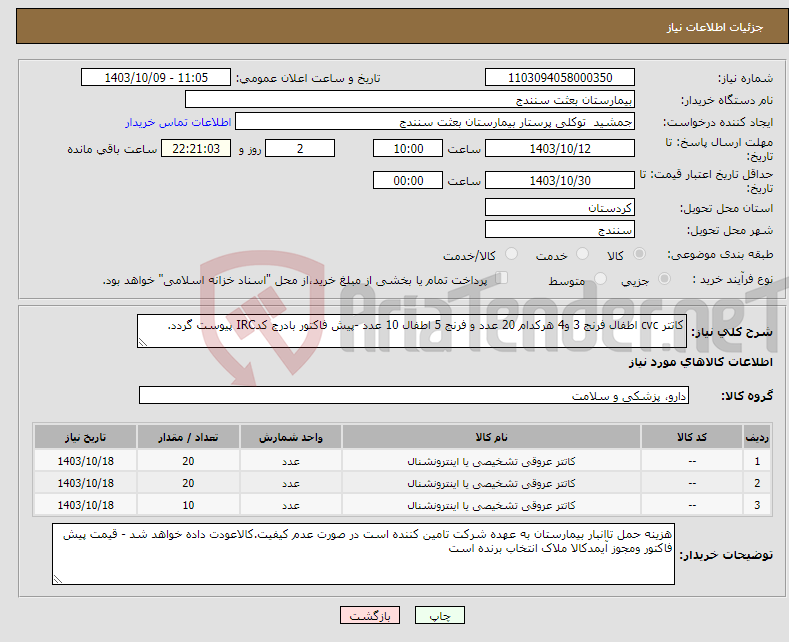This screenshot has width=789, height=642.
Task: Click the goods group field دارو، پزشکی و سلامت
Action: pyautogui.click(x=414, y=395)
